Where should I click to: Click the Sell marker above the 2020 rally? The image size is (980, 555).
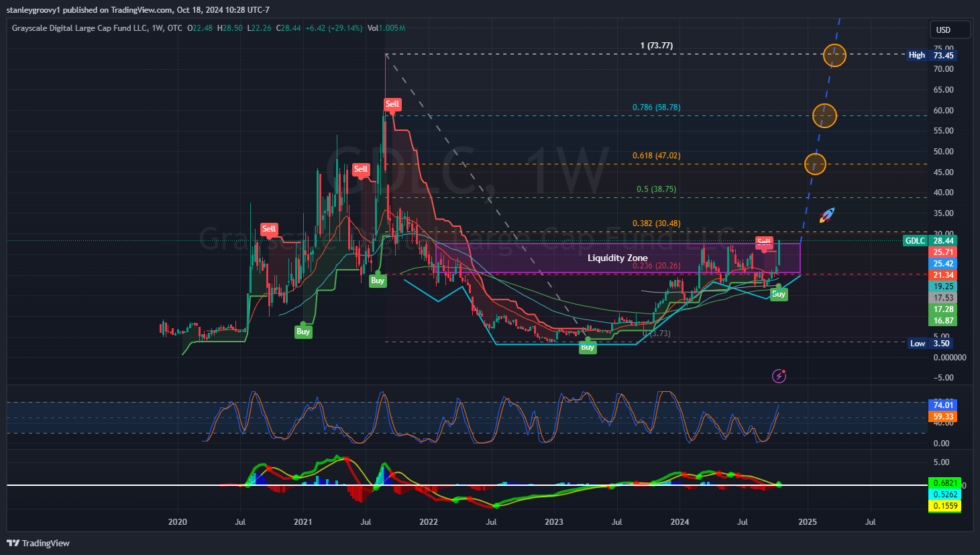coord(269,229)
